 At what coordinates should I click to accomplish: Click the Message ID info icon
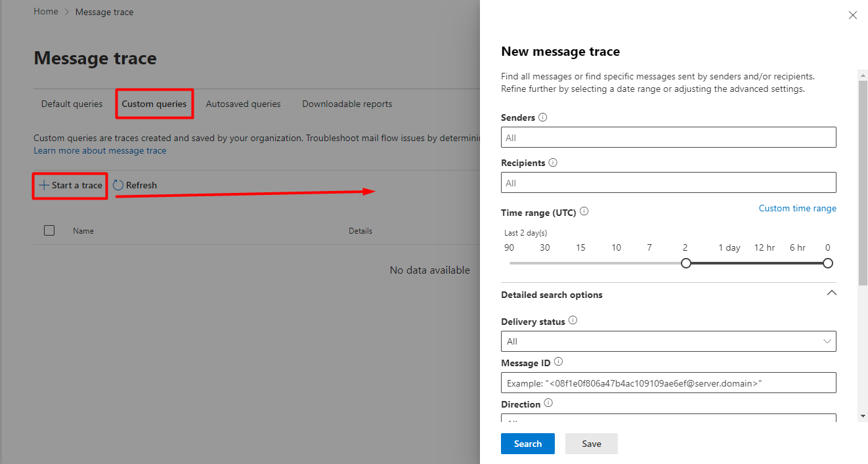coord(558,362)
